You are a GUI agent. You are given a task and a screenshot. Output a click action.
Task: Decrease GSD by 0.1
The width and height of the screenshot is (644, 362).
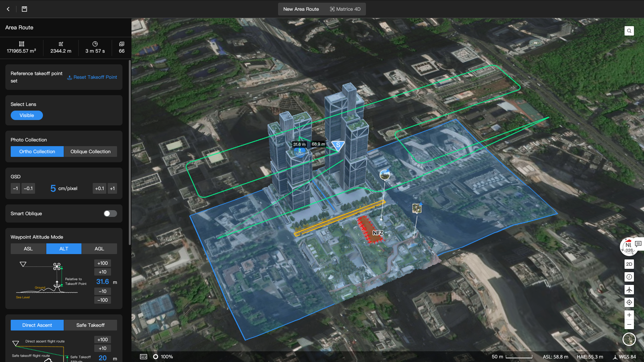coord(28,188)
